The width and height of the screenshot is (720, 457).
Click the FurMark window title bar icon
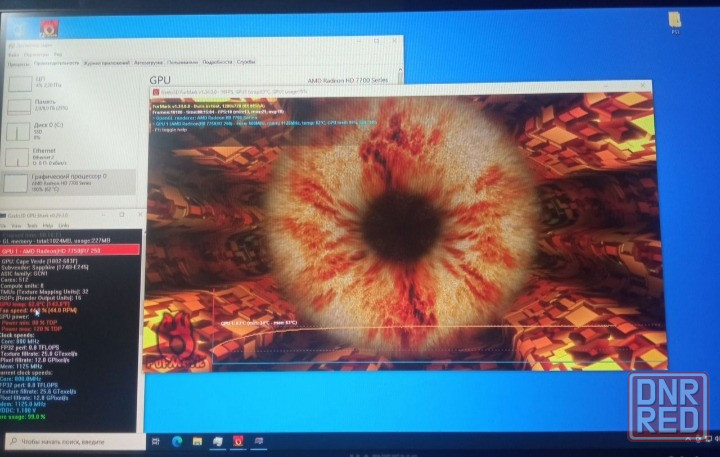tap(156, 92)
